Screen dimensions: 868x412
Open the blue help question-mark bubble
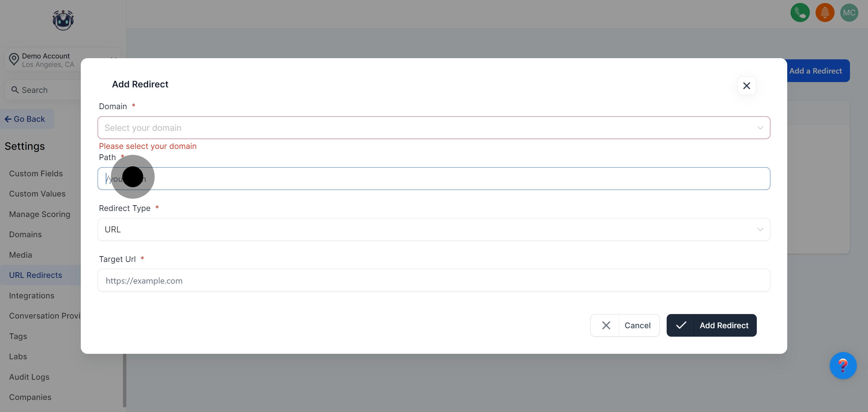pyautogui.click(x=843, y=366)
